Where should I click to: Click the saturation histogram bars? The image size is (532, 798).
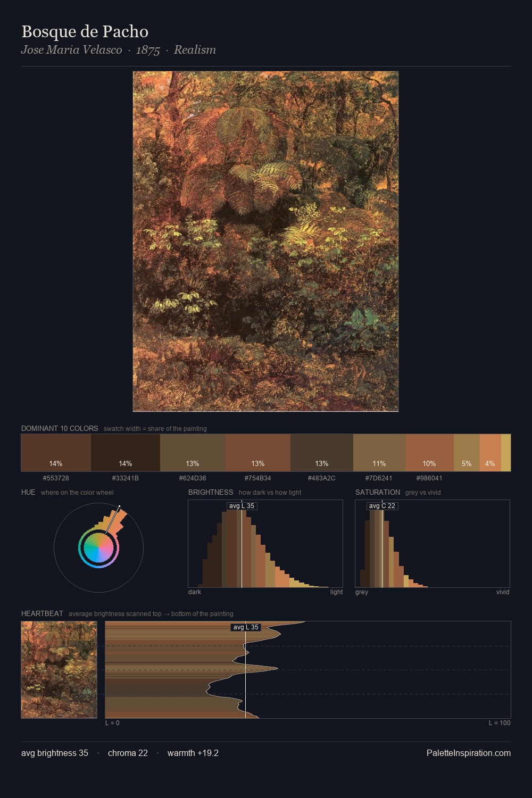coord(433,544)
